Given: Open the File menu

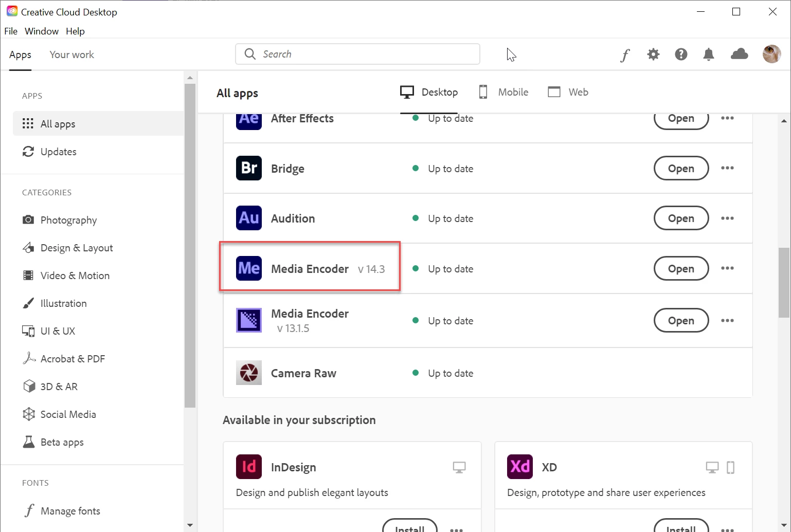Looking at the screenshot, I should (x=11, y=31).
